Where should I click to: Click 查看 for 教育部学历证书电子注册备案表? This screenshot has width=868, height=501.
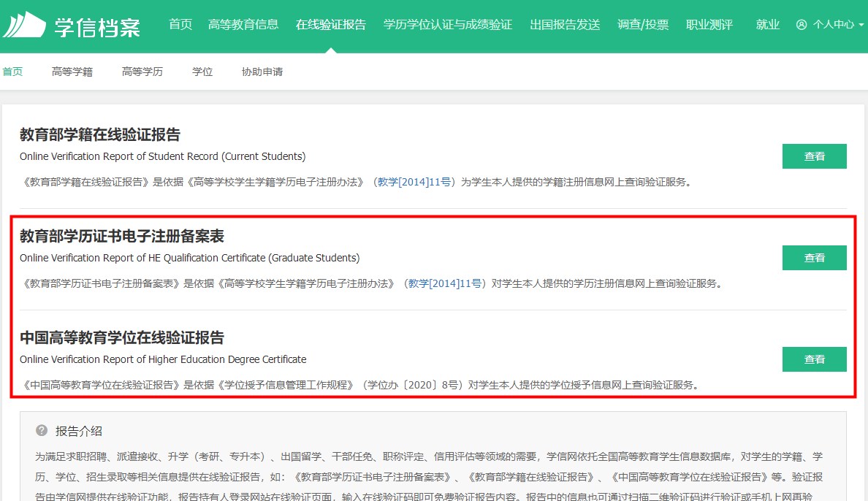tap(814, 258)
